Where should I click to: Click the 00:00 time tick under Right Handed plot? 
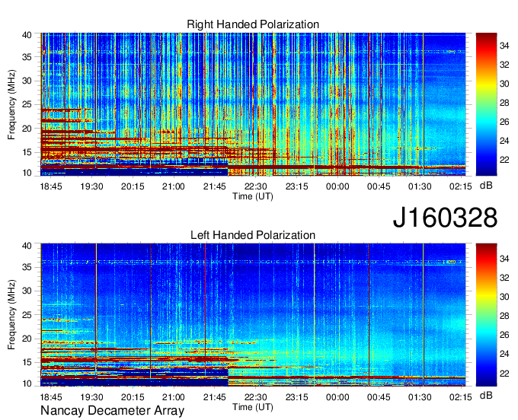coord(337,186)
